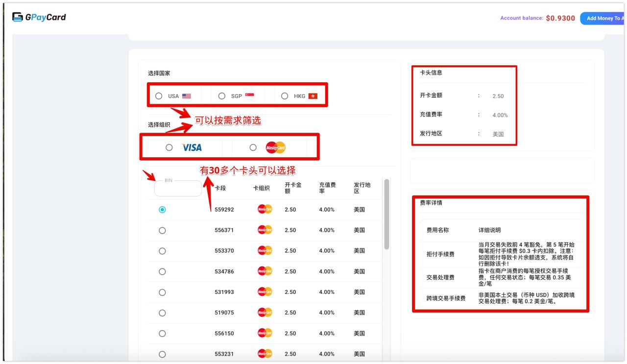This screenshot has height=364, width=627.
Task: Click the MasterCard logo in organization filter
Action: coord(275,147)
